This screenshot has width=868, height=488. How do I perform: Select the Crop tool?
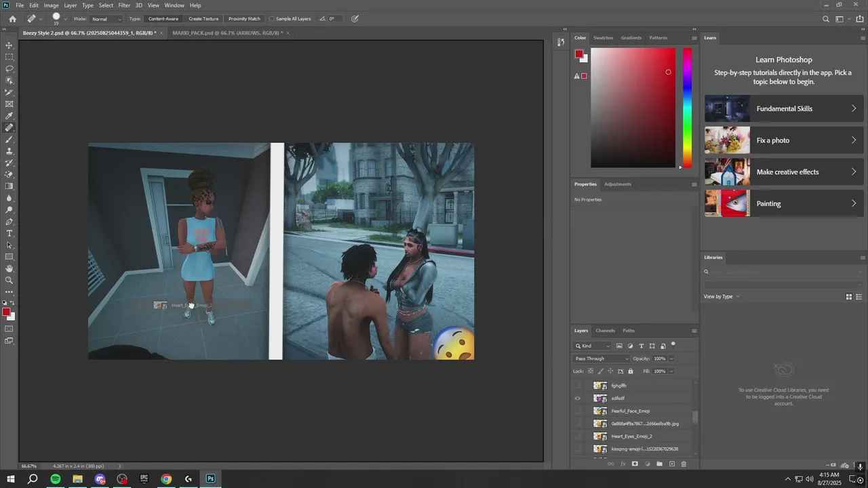tap(9, 92)
